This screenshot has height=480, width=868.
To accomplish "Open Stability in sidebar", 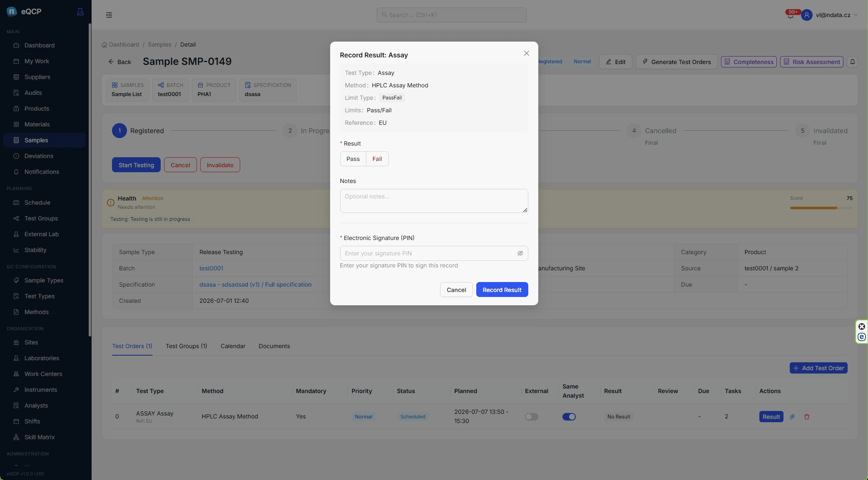I will coord(35,250).
